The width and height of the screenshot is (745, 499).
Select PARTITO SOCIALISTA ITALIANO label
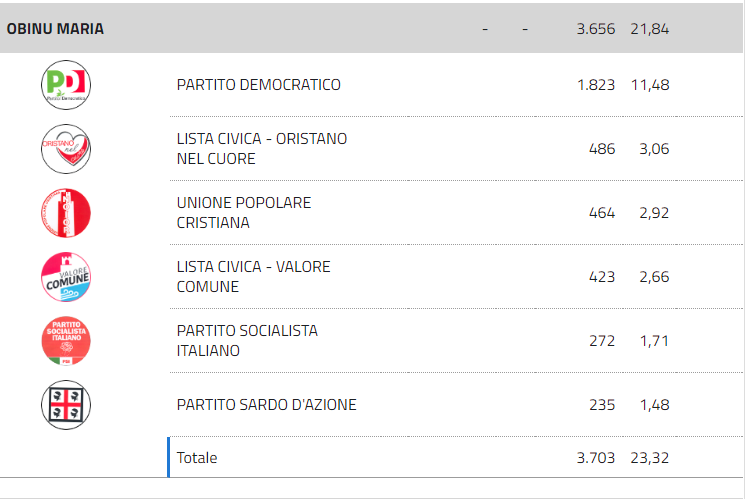pos(247,341)
